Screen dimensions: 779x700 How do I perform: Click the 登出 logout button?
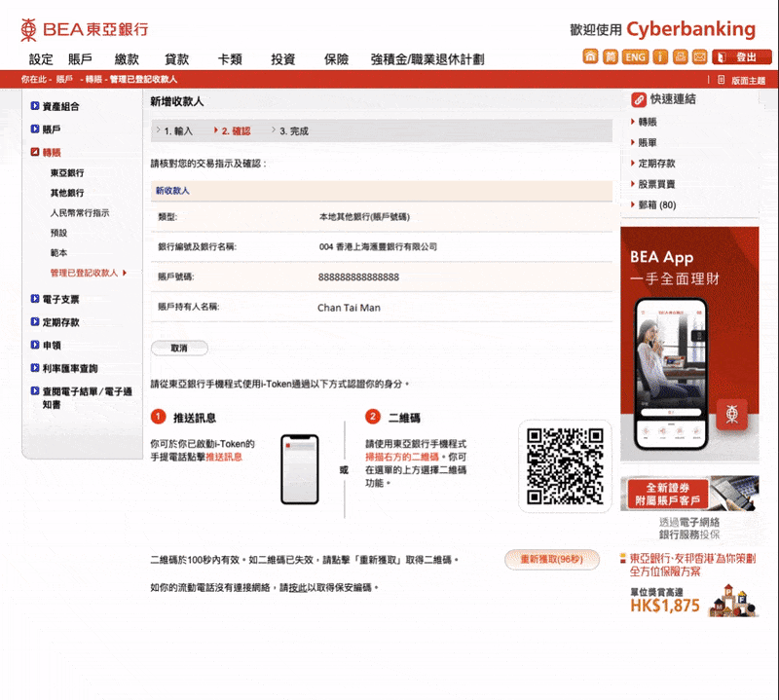(742, 56)
